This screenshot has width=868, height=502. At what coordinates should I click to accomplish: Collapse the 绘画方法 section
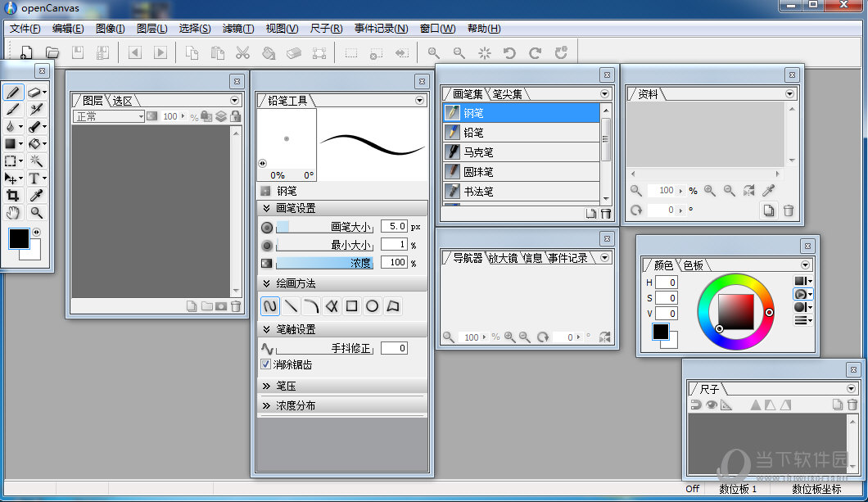[x=266, y=283]
